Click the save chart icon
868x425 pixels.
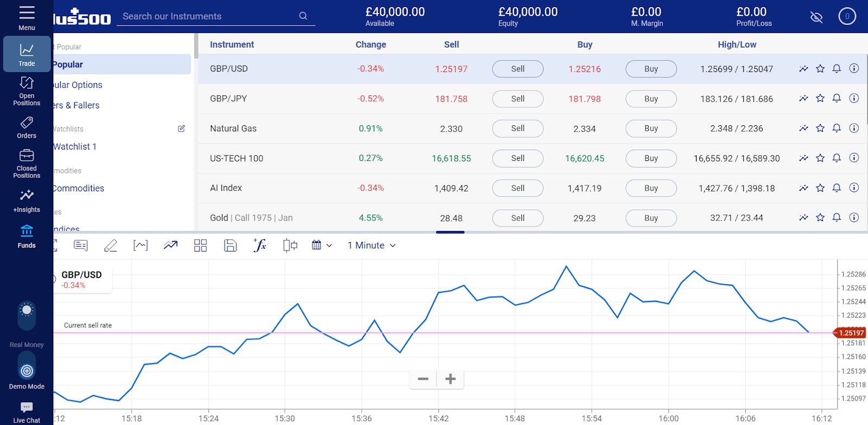pyautogui.click(x=230, y=246)
